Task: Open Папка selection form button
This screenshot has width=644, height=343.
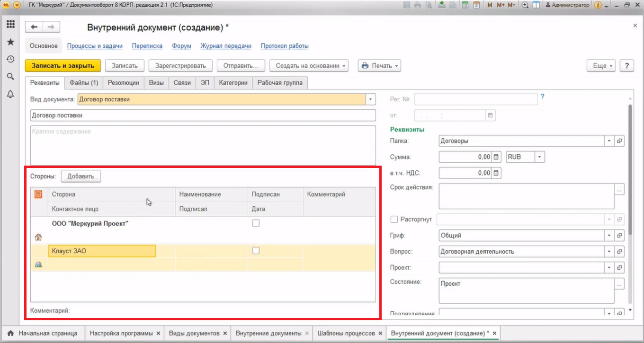Action: (619, 141)
